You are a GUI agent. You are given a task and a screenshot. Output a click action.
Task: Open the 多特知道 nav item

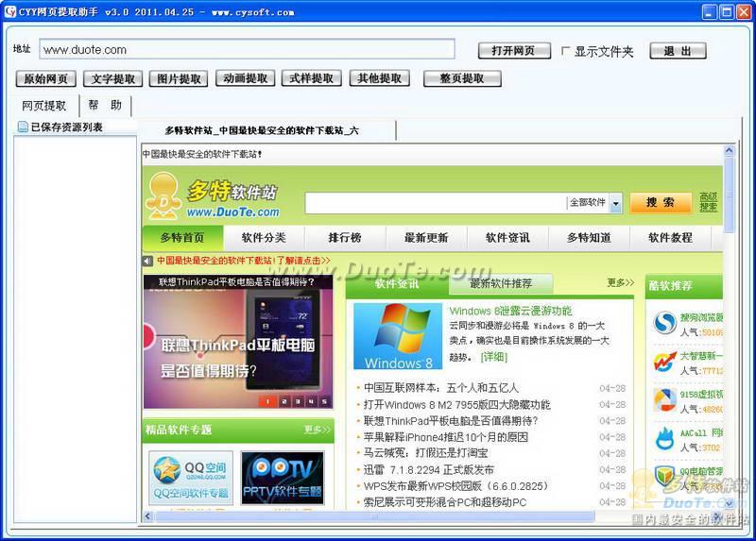(589, 238)
